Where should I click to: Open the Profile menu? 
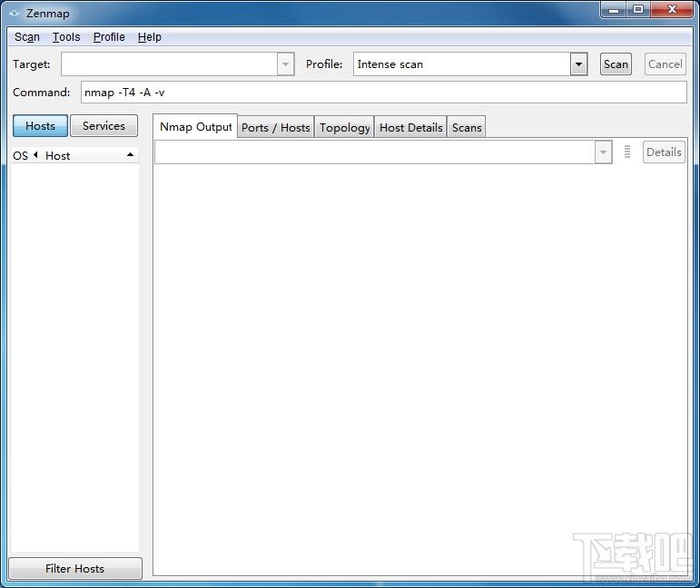(109, 37)
